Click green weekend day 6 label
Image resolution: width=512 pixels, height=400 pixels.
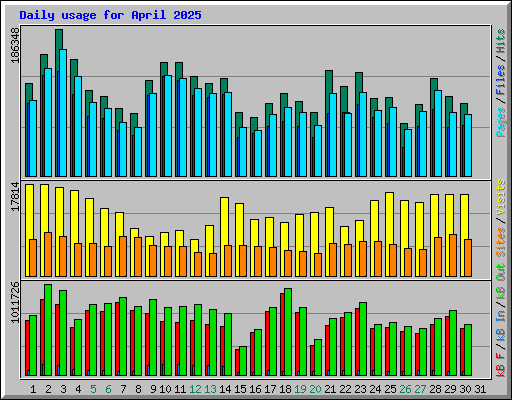[108, 389]
